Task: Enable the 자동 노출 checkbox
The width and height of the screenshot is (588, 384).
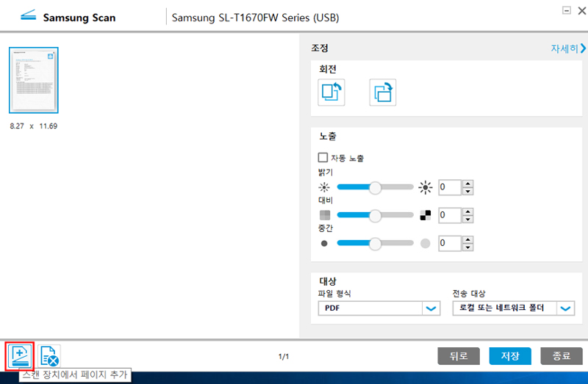Action: pos(323,157)
